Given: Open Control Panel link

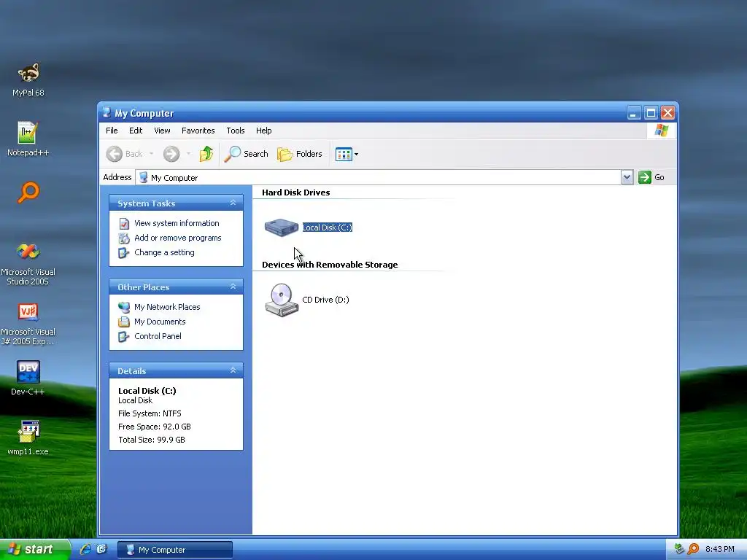Looking at the screenshot, I should point(158,336).
